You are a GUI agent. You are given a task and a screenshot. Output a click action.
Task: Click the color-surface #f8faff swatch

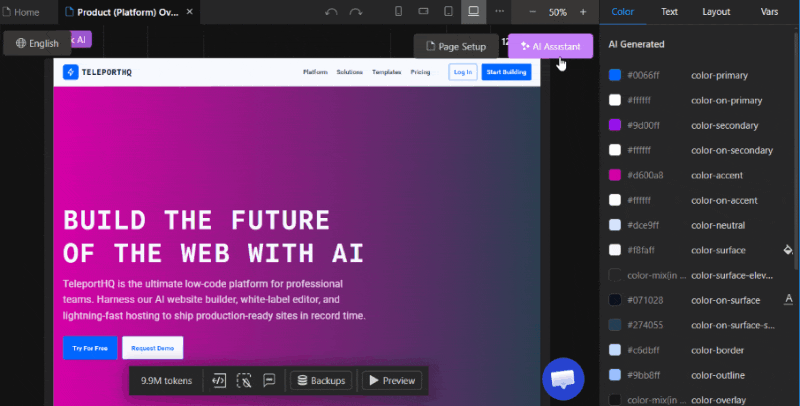click(615, 250)
